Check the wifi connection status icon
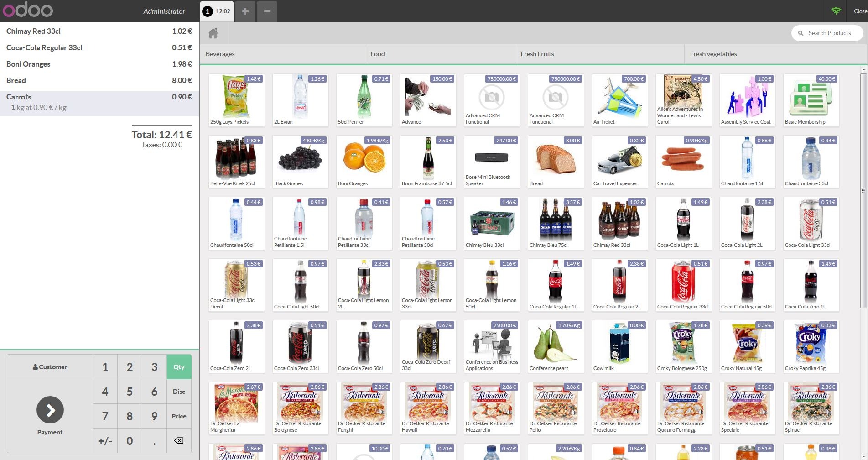This screenshot has width=868, height=460. (836, 11)
